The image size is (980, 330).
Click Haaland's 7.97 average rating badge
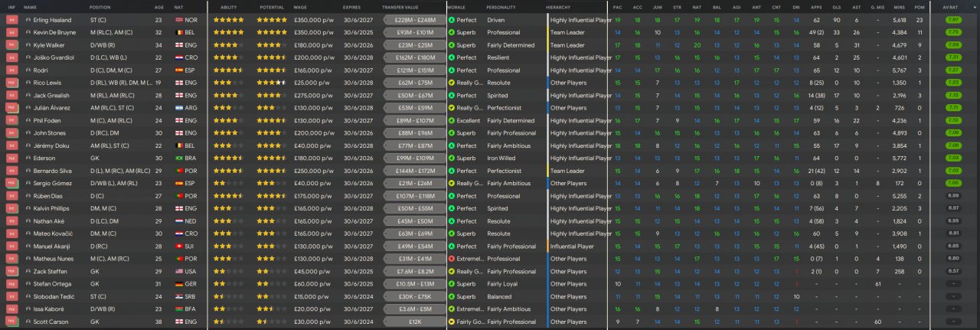(x=953, y=19)
